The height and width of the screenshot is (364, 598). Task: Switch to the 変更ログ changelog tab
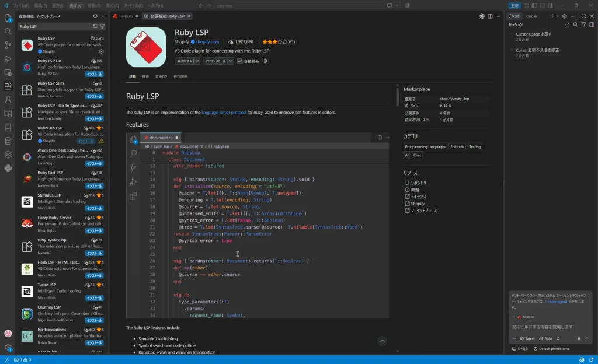point(161,76)
